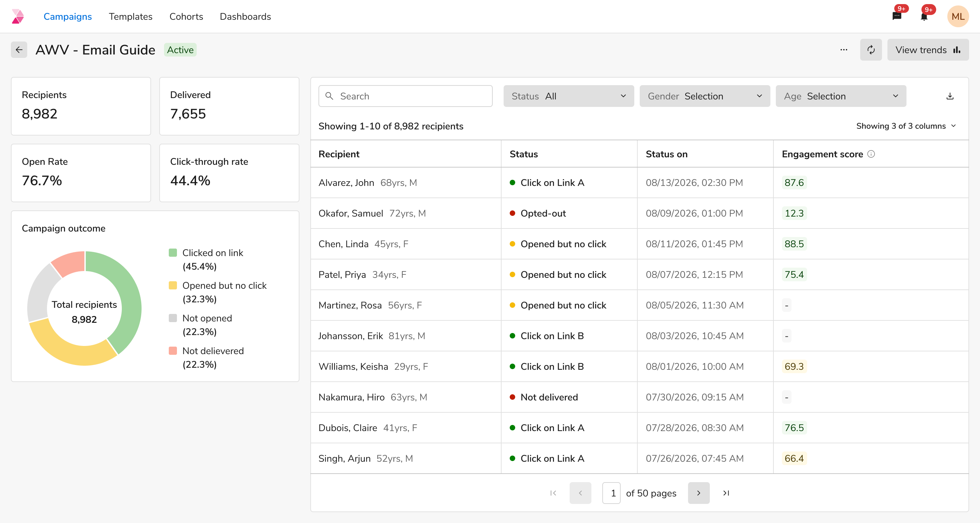
Task: Click engagement score 87.6
Action: pos(794,183)
